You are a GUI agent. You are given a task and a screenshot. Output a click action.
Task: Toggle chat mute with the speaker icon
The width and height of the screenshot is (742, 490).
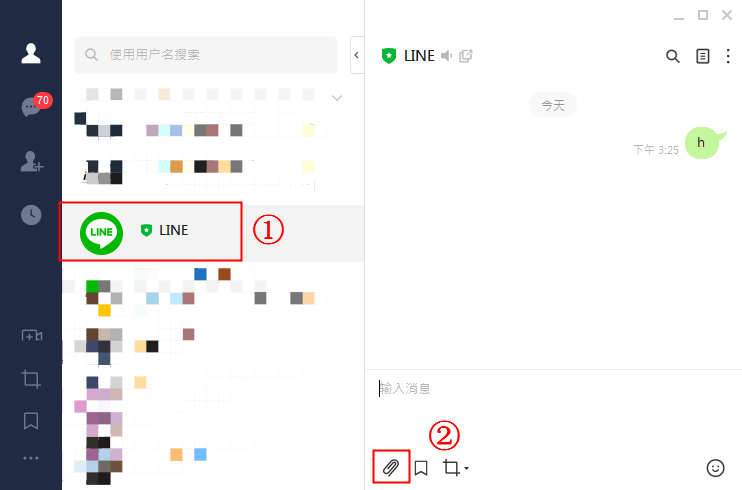(x=446, y=56)
